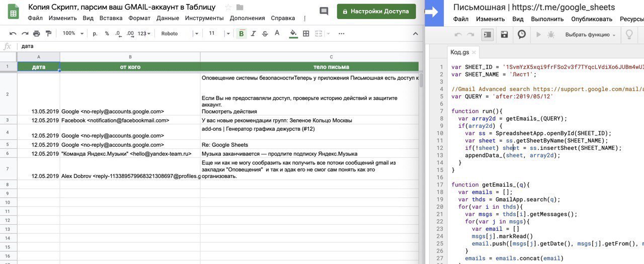
Task: Select cell 'Re: Google Sheets'
Action: [309, 145]
